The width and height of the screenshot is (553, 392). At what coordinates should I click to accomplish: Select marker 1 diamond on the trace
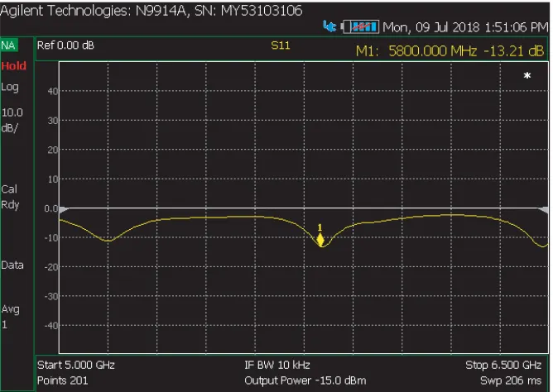click(320, 240)
